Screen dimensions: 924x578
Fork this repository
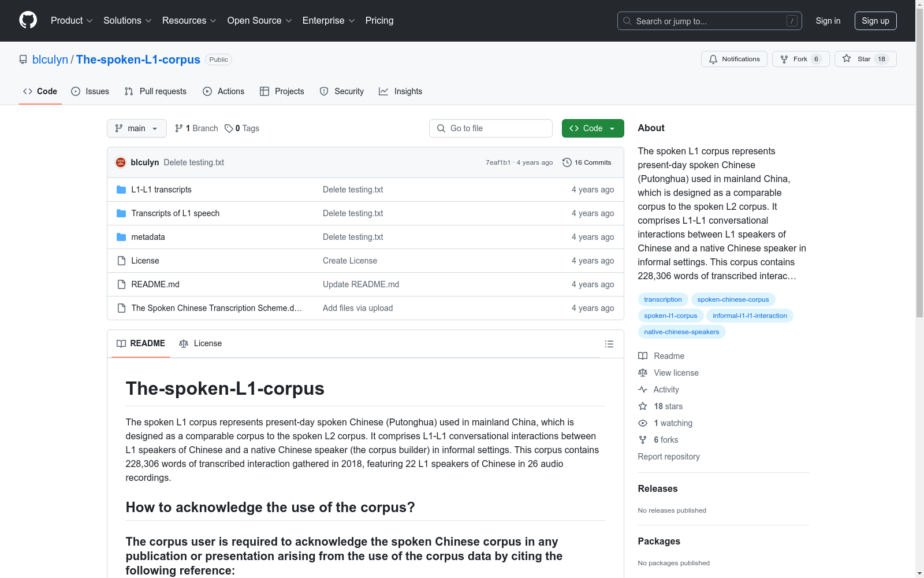pyautogui.click(x=800, y=59)
